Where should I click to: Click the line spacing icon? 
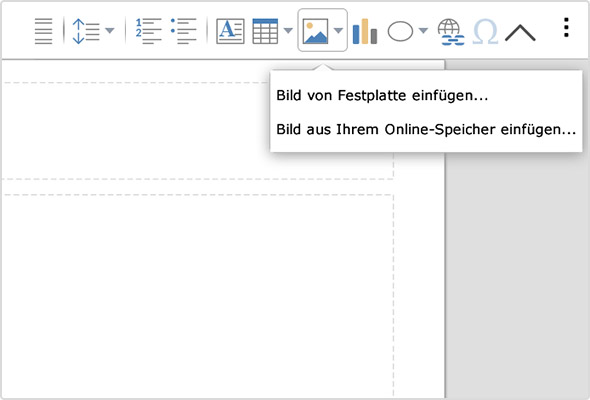pos(86,31)
